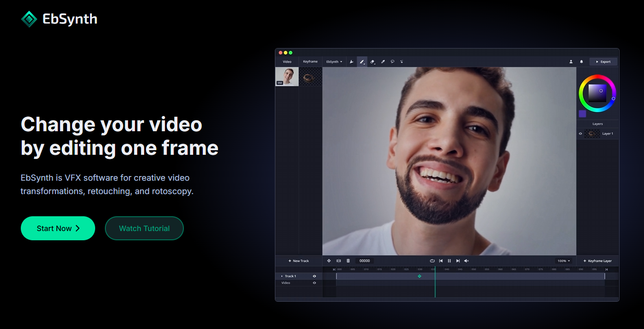Open notifications bell icon
Viewport: 644px width, 329px height.
click(x=581, y=61)
